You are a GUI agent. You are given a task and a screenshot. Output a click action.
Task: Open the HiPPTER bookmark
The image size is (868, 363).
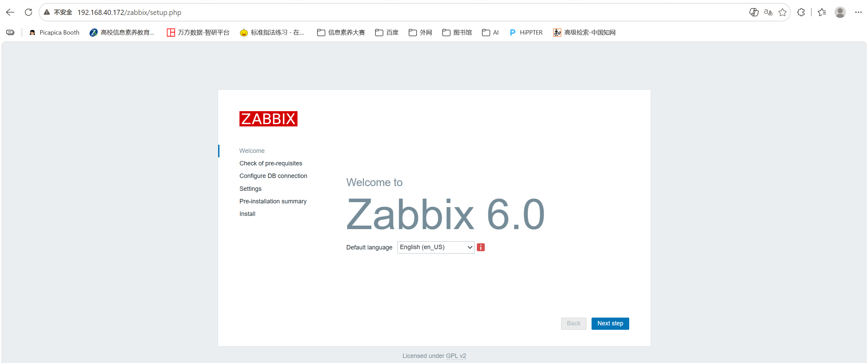tap(526, 33)
